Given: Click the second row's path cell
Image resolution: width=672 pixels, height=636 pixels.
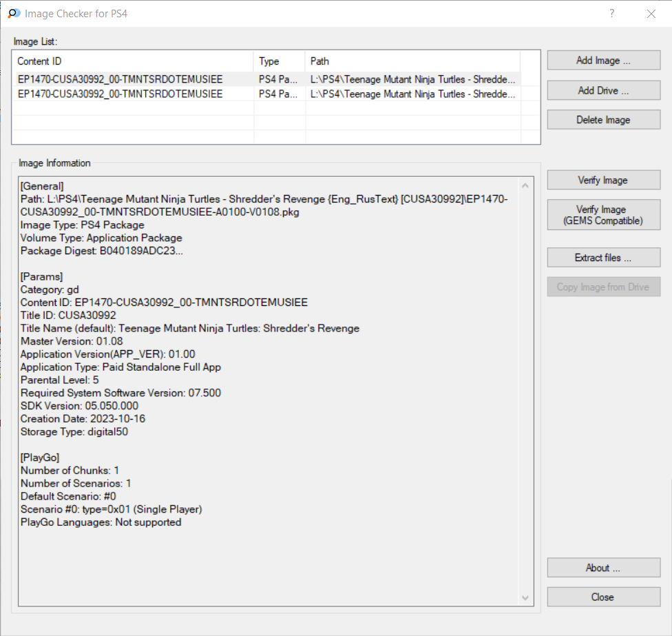Looking at the screenshot, I should [x=412, y=94].
